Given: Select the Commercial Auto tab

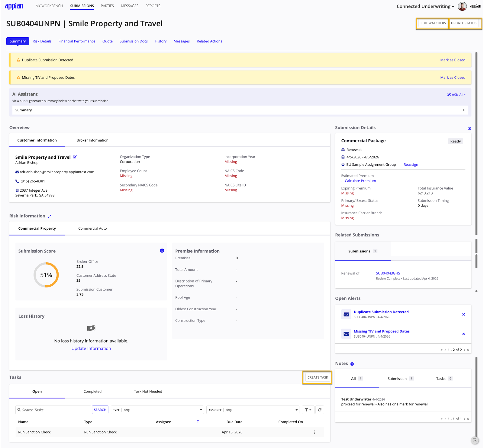Looking at the screenshot, I should pos(92,228).
